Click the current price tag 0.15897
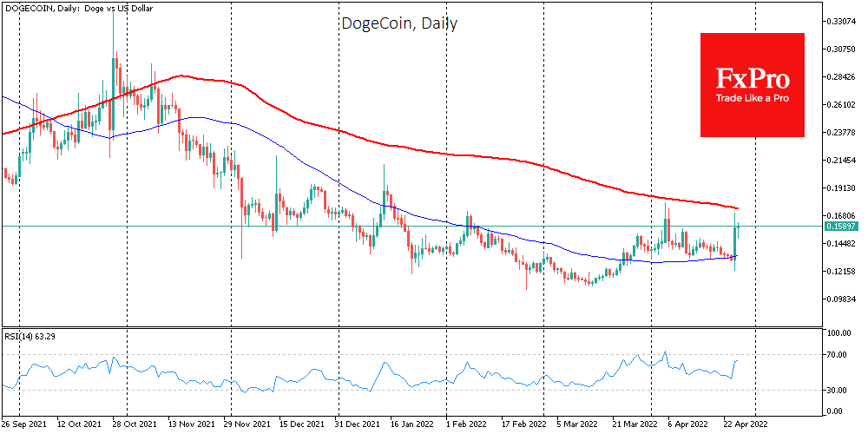The width and height of the screenshot is (868, 434). pos(839,227)
